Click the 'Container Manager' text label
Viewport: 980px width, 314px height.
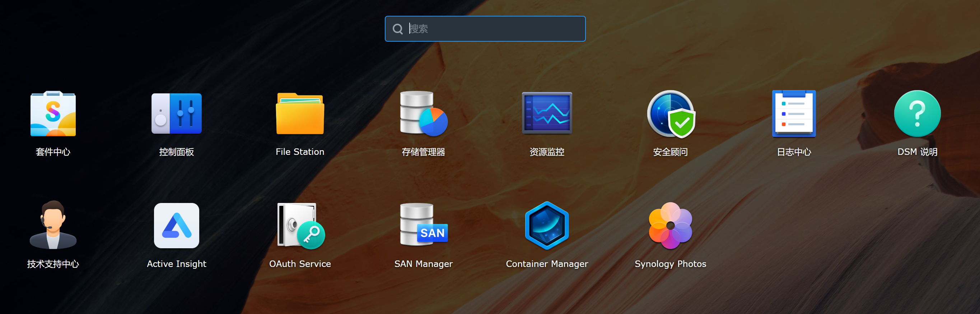point(547,264)
